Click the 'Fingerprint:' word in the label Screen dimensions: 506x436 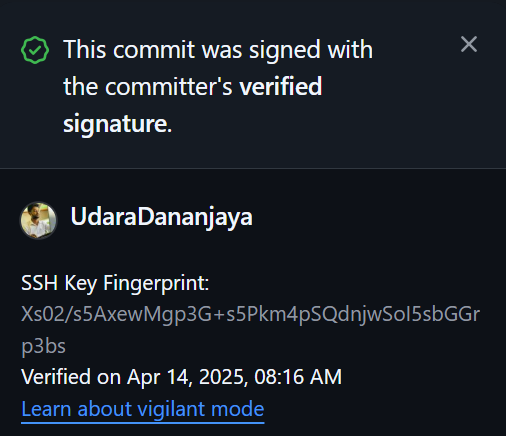coord(156,283)
